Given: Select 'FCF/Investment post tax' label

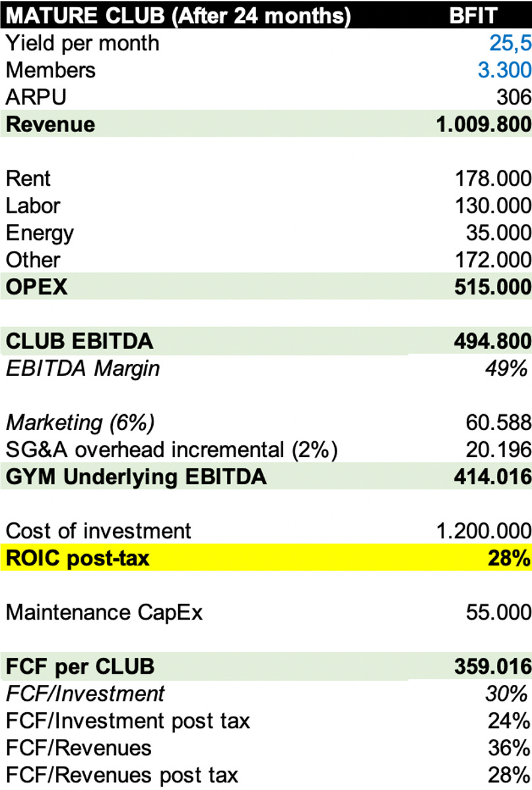Looking at the screenshot, I should click(x=128, y=721).
